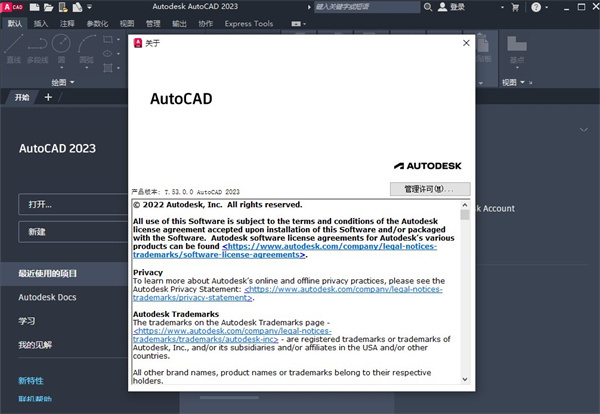Click the Open folder icon in title bar

coord(49,7)
